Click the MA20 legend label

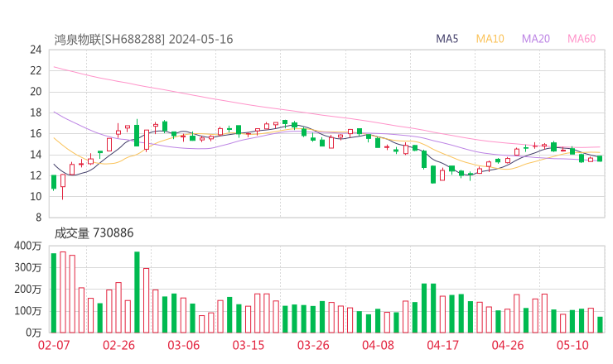536,39
